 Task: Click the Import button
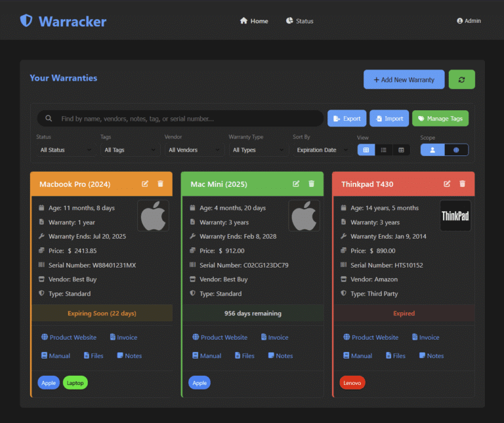point(389,119)
